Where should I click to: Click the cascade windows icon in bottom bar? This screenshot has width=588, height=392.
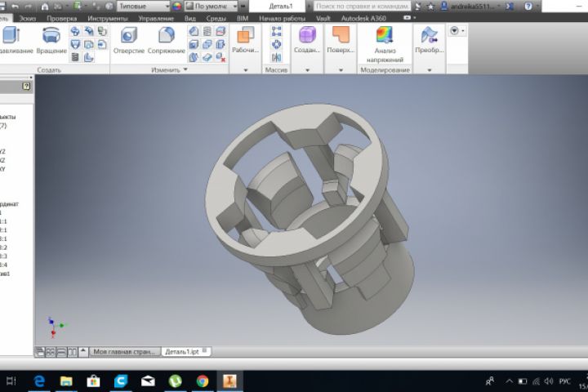click(x=40, y=352)
